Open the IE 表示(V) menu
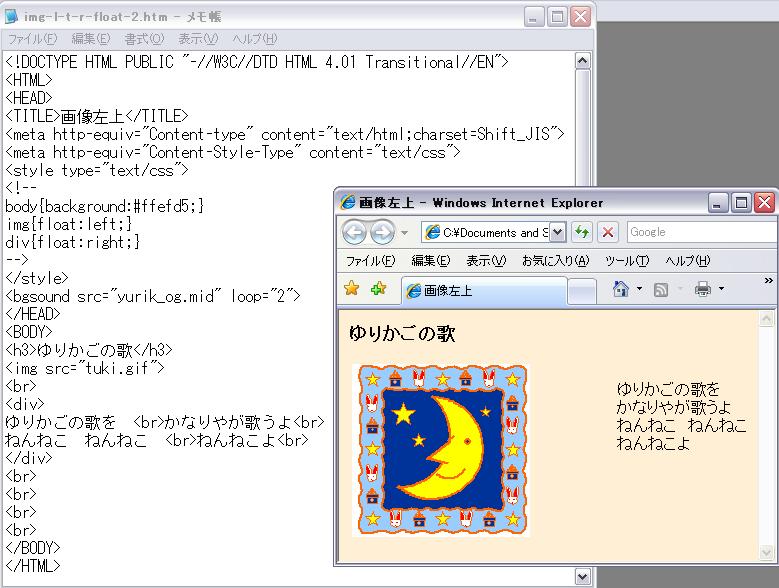779x588 pixels. [x=486, y=261]
